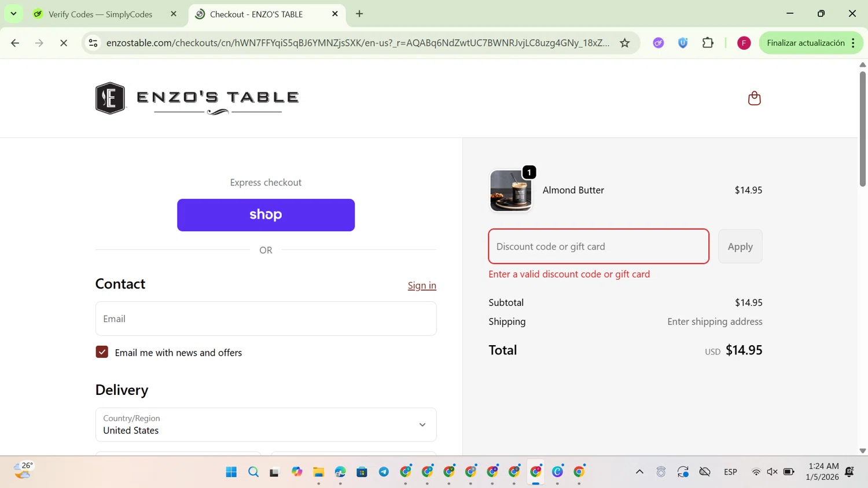
Task: Open the Windows Start menu
Action: click(231, 472)
